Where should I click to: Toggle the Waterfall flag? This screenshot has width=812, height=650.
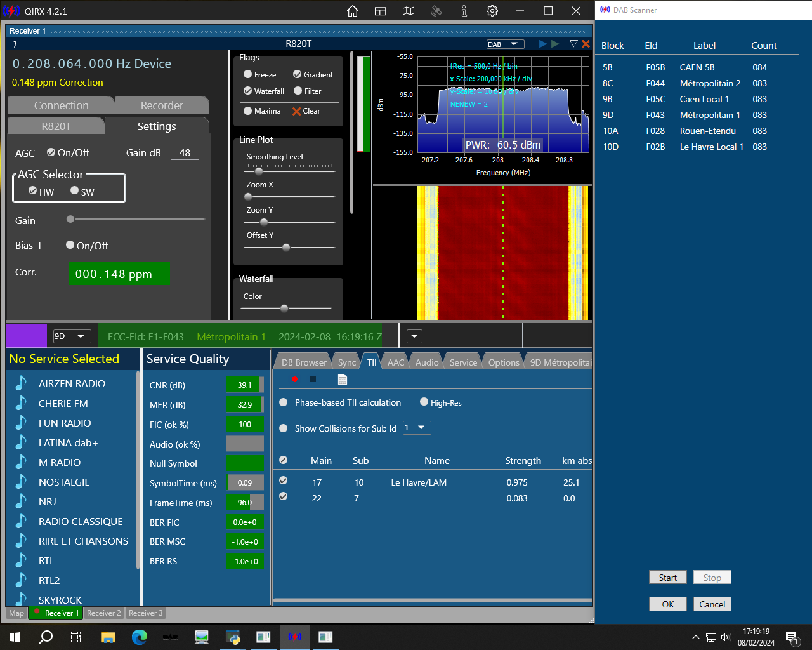point(248,91)
